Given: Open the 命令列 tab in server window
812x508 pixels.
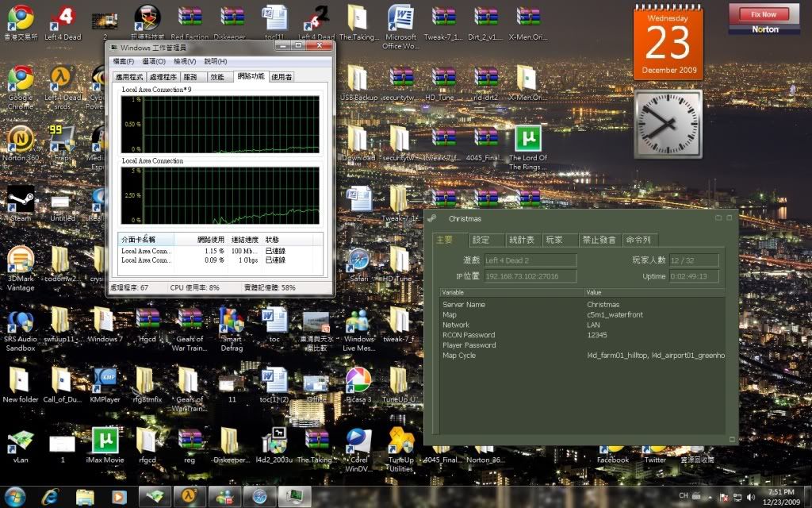Looking at the screenshot, I should coord(638,240).
